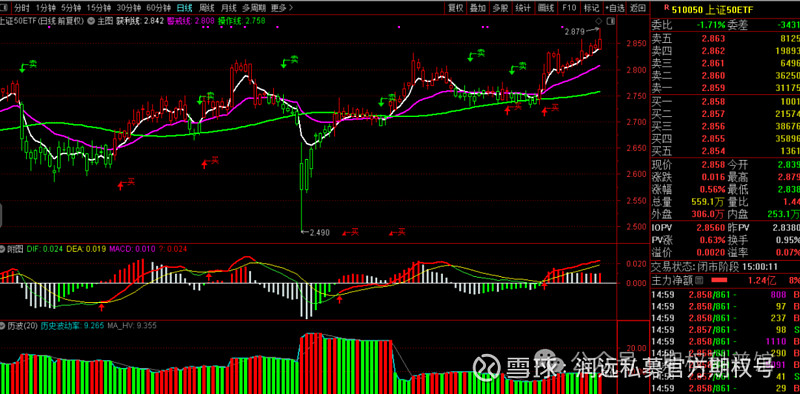Screen dimensions: 800x394
Task: Click the 叠加 overlay button
Action: click(x=478, y=8)
